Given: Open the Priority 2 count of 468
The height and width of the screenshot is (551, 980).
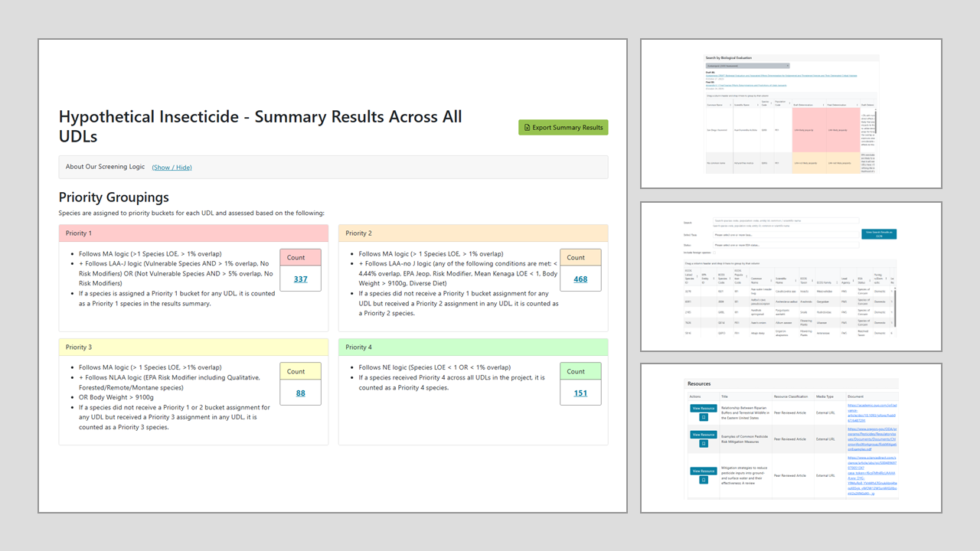Looking at the screenshot, I should tap(580, 279).
